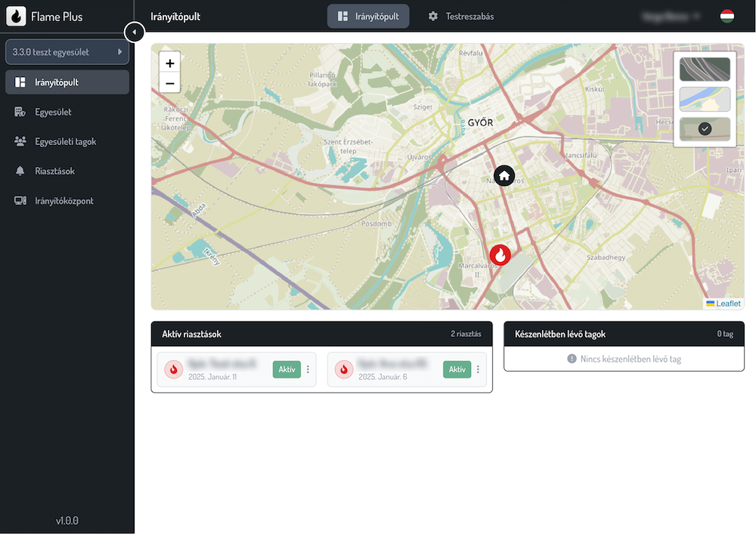Select the satellite map layer thumbnail
The image size is (756, 534).
[705, 69]
